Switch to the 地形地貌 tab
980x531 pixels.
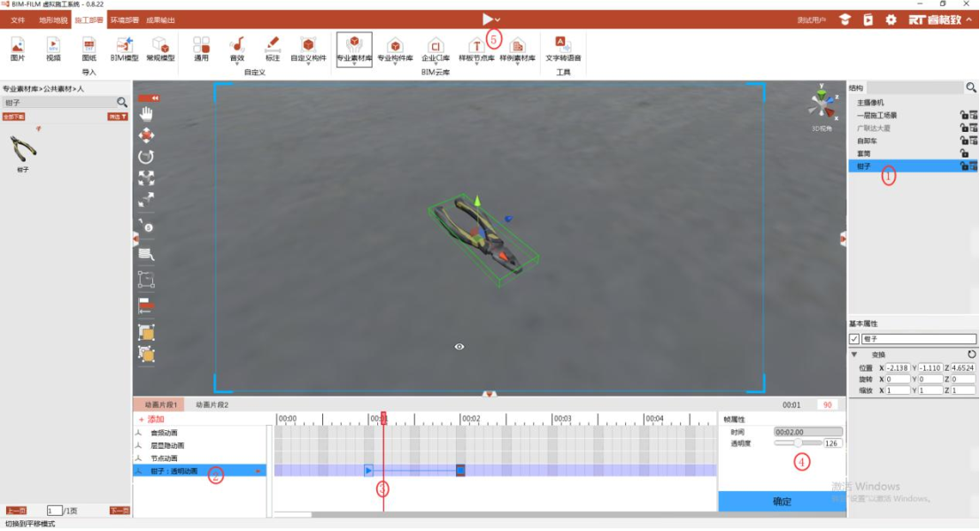click(52, 20)
